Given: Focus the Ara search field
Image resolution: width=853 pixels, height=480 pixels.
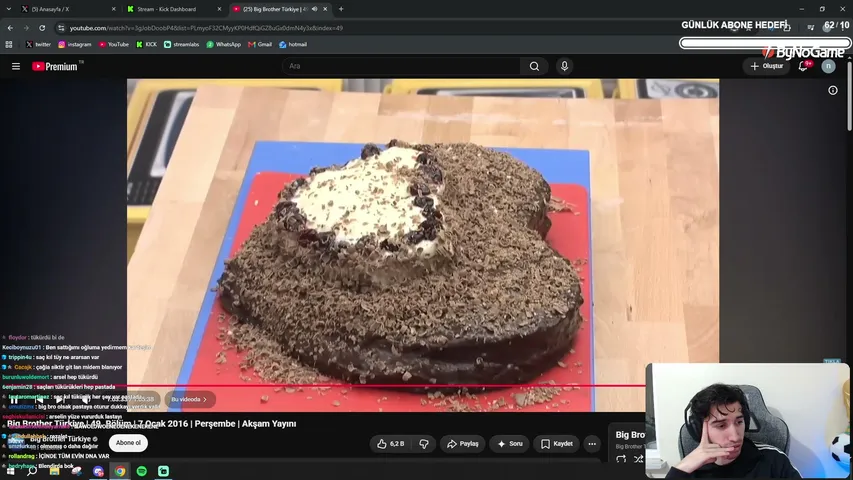Looking at the screenshot, I should tap(401, 66).
